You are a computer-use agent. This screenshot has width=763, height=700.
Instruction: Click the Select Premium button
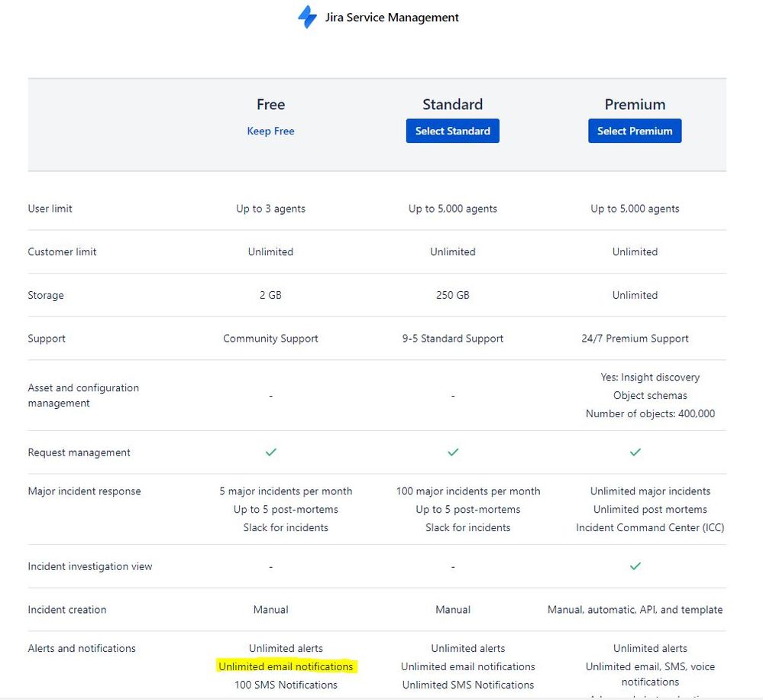635,131
